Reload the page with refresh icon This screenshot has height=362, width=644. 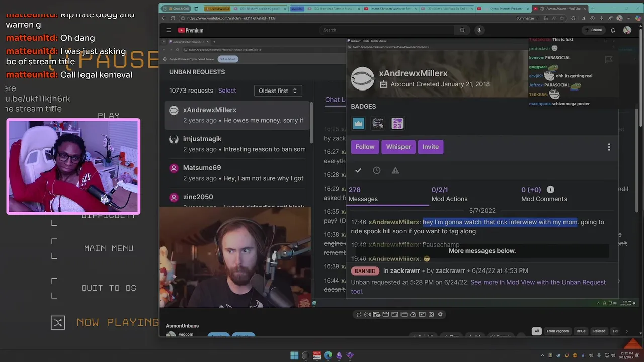[173, 18]
